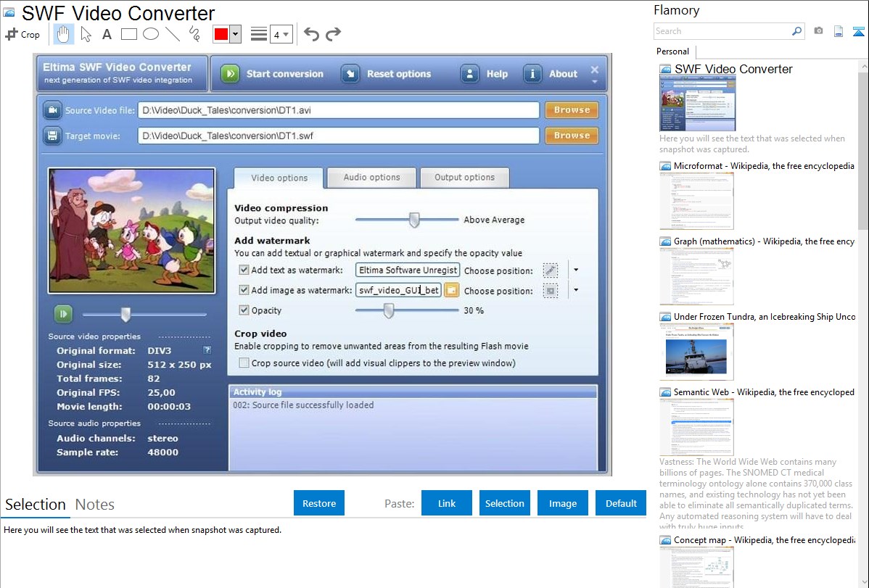869x588 pixels.
Task: Adjust the watermark Opacity slider
Action: (x=389, y=310)
